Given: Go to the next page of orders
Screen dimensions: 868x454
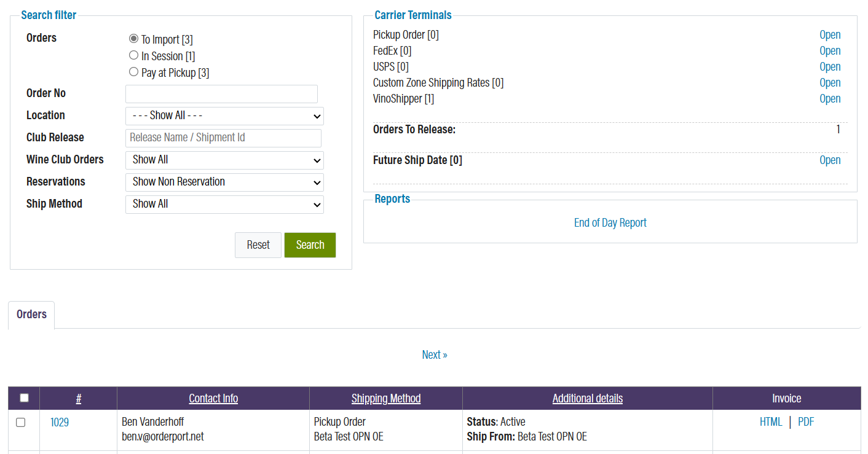Looking at the screenshot, I should (x=435, y=354).
